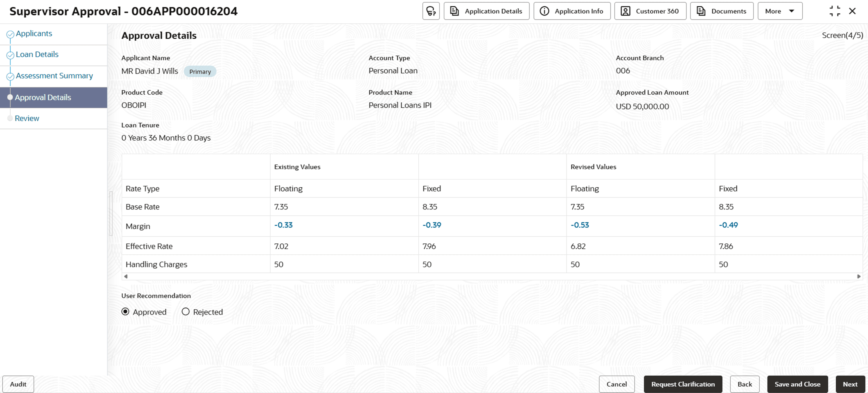868x393 pixels.
Task: Open Application Details document icon button
Action: click(454, 11)
